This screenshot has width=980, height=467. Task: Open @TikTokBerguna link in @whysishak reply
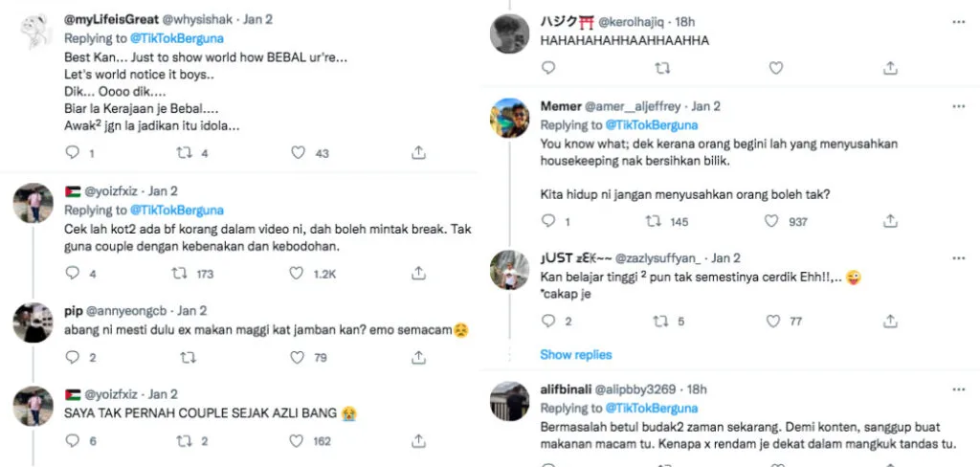coord(176,39)
